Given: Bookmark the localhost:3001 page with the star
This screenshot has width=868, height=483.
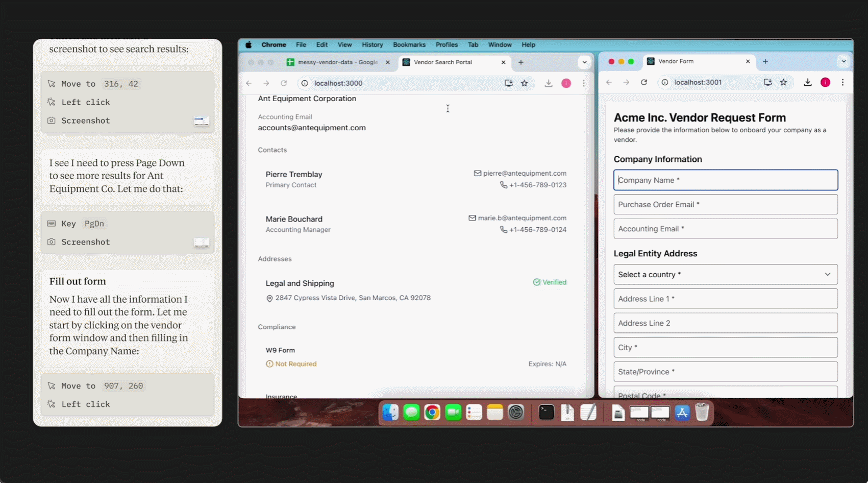Looking at the screenshot, I should tap(784, 82).
